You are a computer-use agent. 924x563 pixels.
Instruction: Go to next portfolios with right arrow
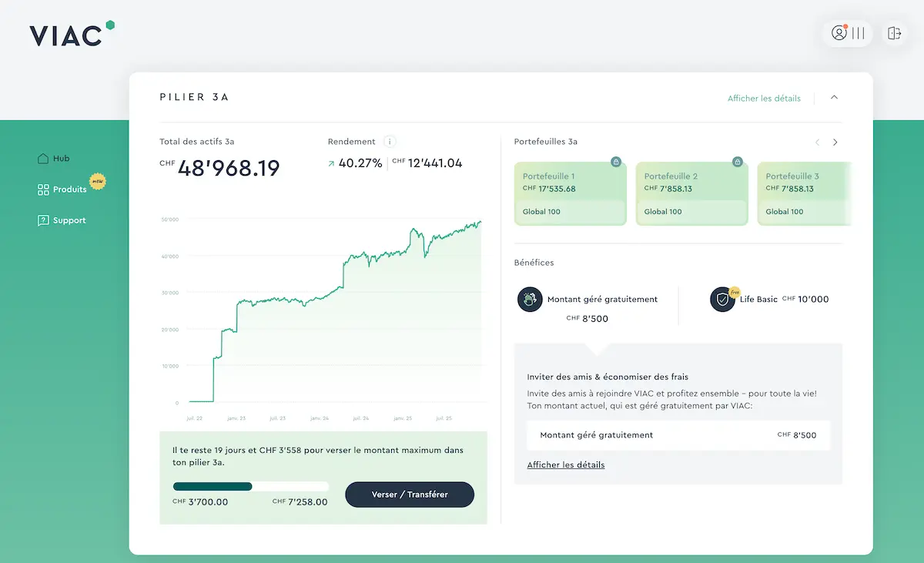coord(835,142)
